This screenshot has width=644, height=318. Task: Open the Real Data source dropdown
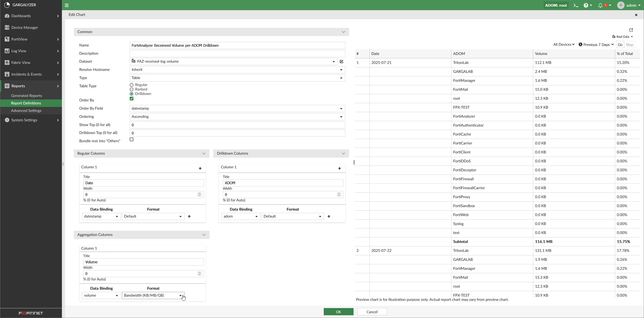[622, 37]
